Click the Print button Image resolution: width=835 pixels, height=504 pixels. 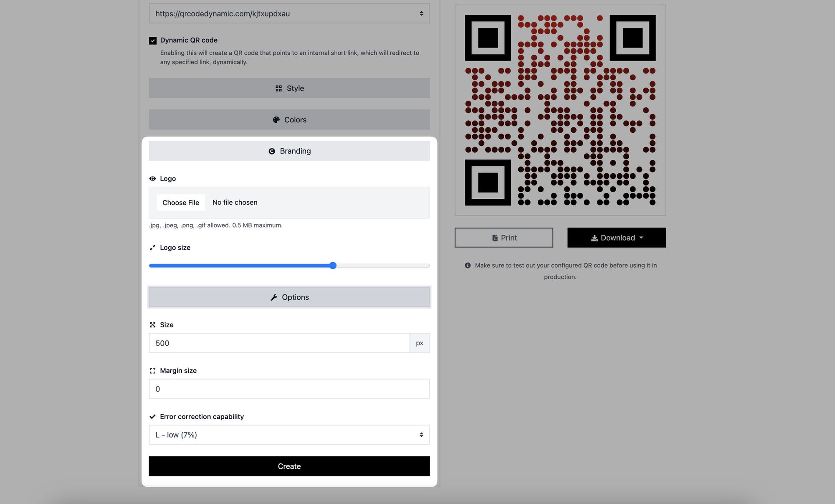[x=504, y=238]
